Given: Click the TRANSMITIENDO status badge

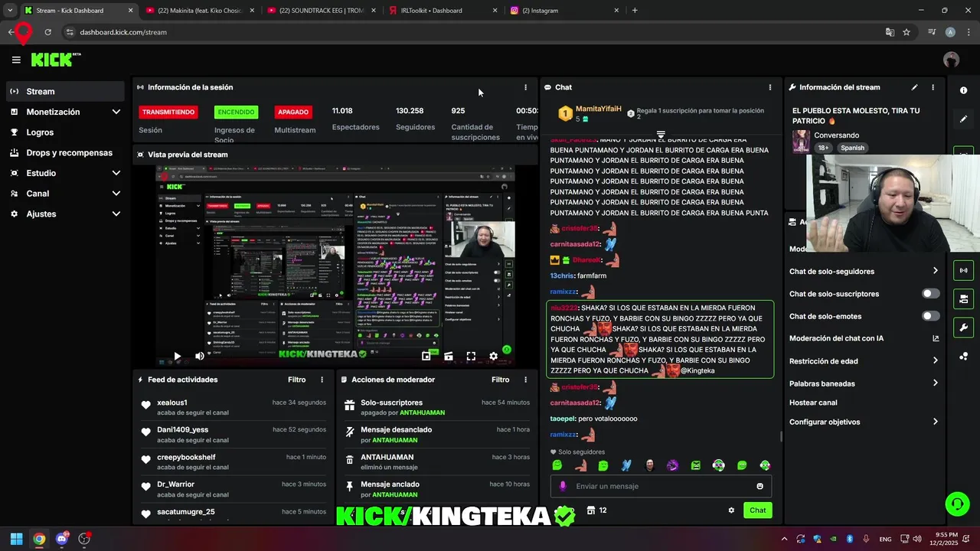Looking at the screenshot, I should [x=168, y=112].
